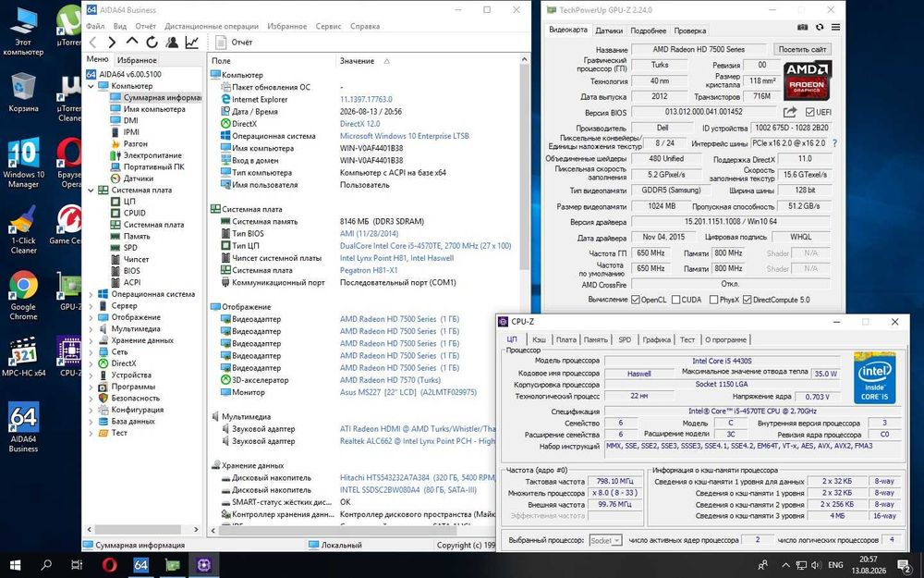Switch to the Память tab in CPU-Z

(596, 339)
